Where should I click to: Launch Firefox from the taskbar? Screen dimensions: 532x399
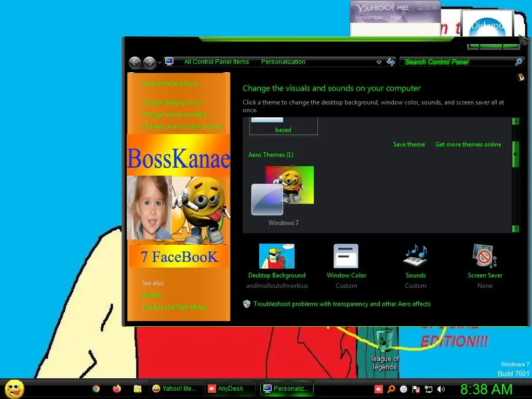[117, 389]
